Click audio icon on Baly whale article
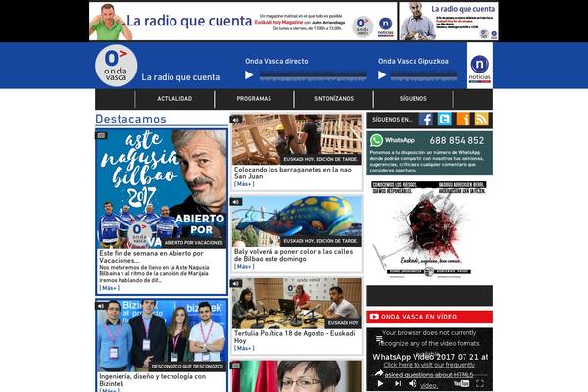The height and width of the screenshot is (392, 588). [x=236, y=202]
